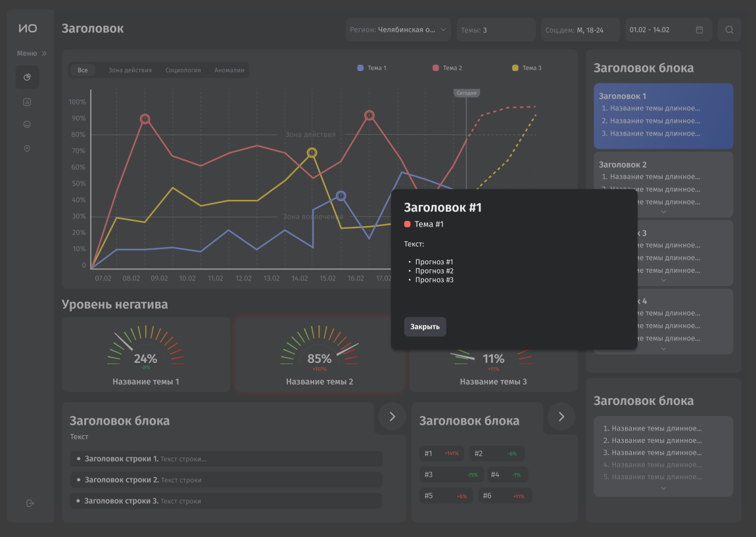The image size is (756, 537).
Task: Click first topic in lower right list
Action: tap(652, 428)
